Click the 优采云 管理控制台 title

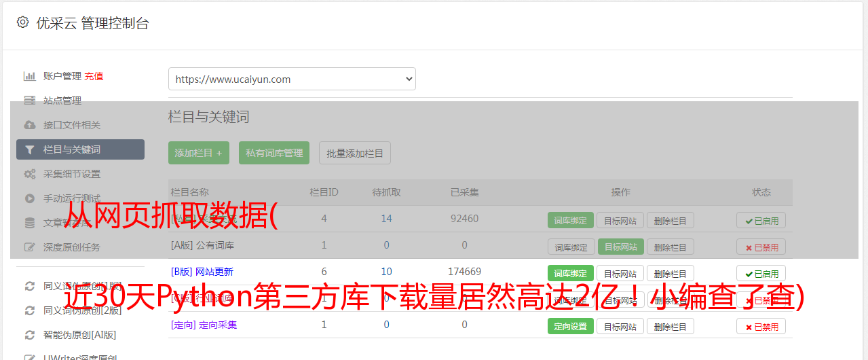[93, 23]
